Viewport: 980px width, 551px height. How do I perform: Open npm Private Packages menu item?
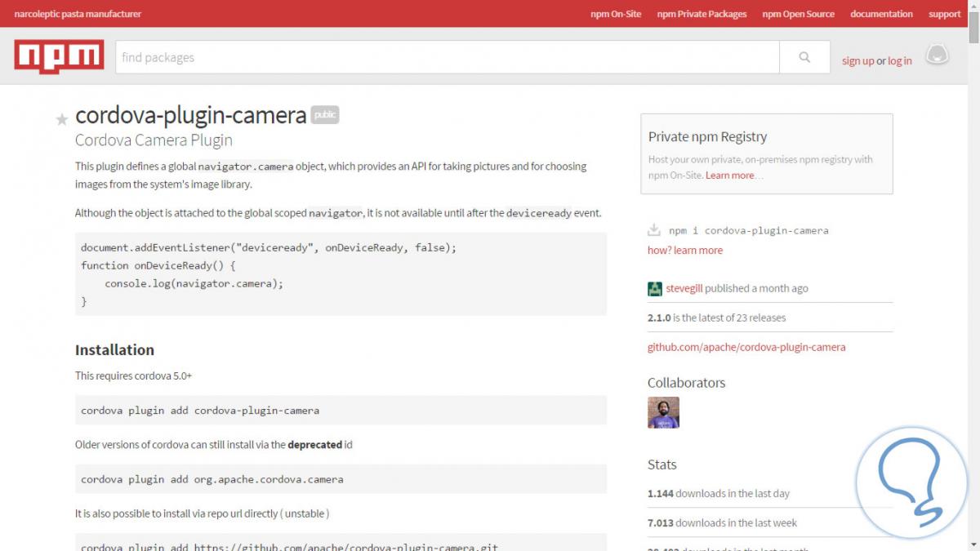[x=702, y=14]
